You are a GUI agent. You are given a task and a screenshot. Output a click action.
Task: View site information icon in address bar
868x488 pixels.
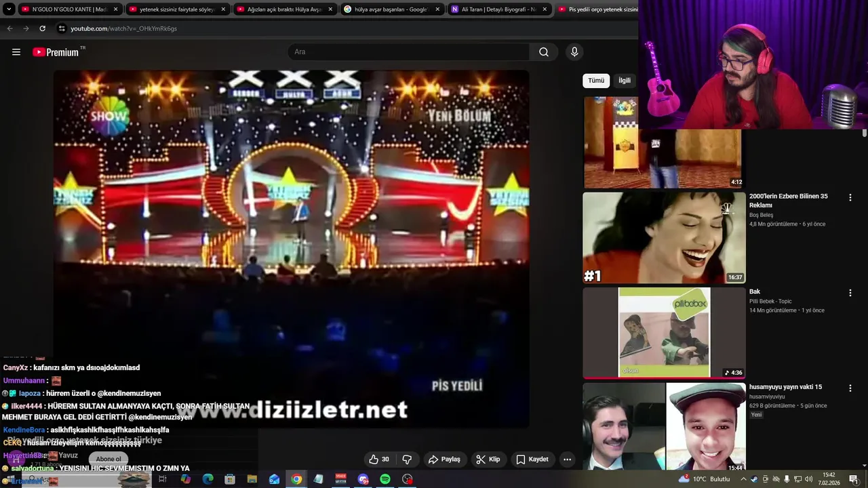point(62,28)
